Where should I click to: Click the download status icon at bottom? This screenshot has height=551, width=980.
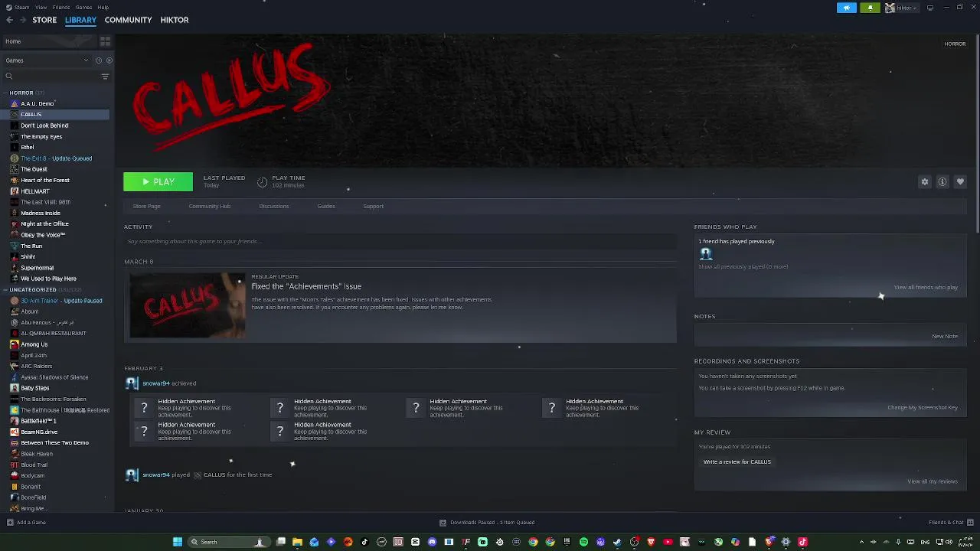tap(443, 523)
